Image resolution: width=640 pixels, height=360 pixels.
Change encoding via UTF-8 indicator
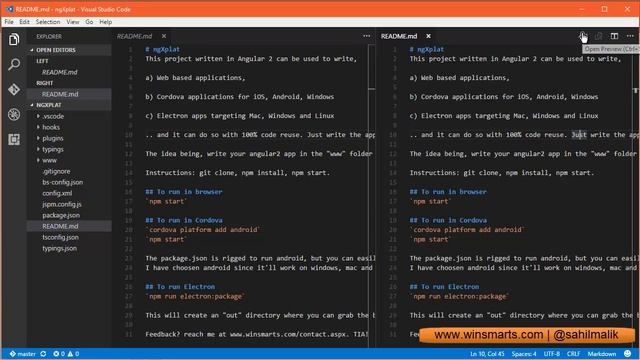(x=552, y=354)
